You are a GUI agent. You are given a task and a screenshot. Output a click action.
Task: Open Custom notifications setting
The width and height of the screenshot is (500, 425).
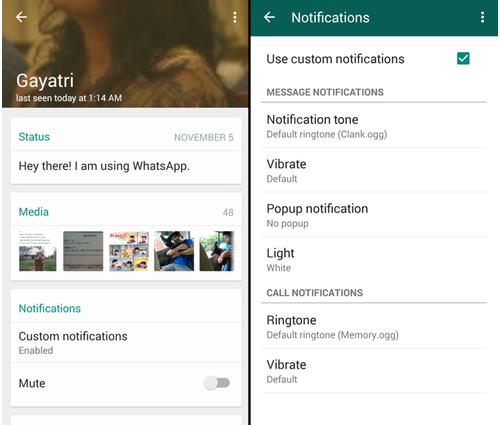[126, 342]
